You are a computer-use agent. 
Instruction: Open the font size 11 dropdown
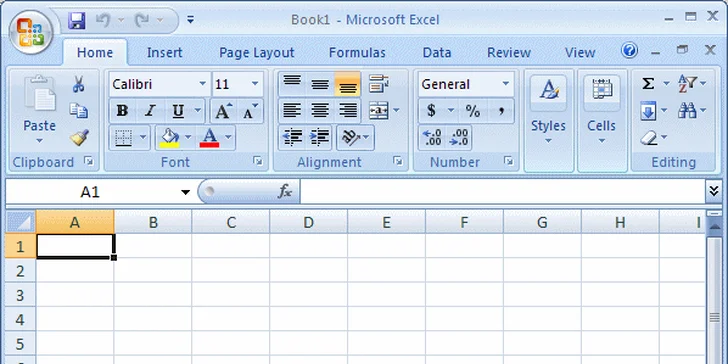[x=255, y=84]
